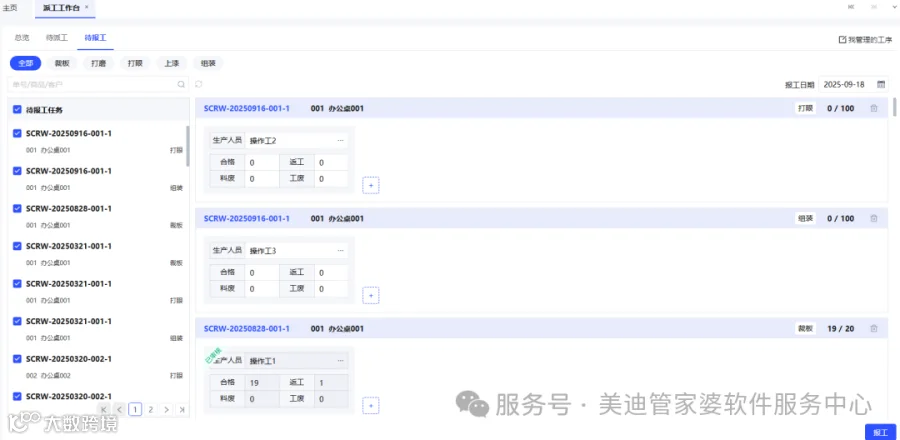Open SCRW-20250916-001-1 link in 组装 card header
This screenshot has height=440, width=900.
pyautogui.click(x=247, y=219)
